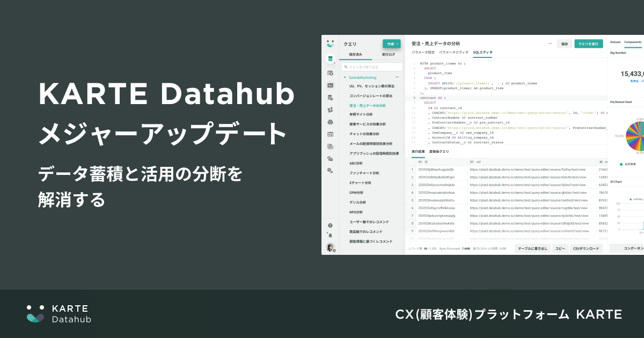This screenshot has width=644, height=338.
Task: Click the more options (...) icon beside 保存
Action: [551, 43]
